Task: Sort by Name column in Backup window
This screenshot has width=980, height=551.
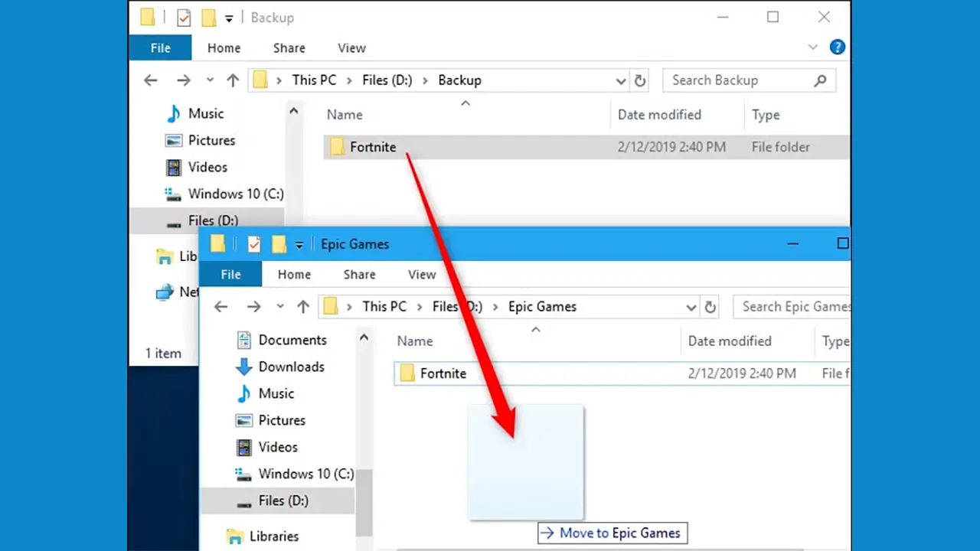Action: 345,115
